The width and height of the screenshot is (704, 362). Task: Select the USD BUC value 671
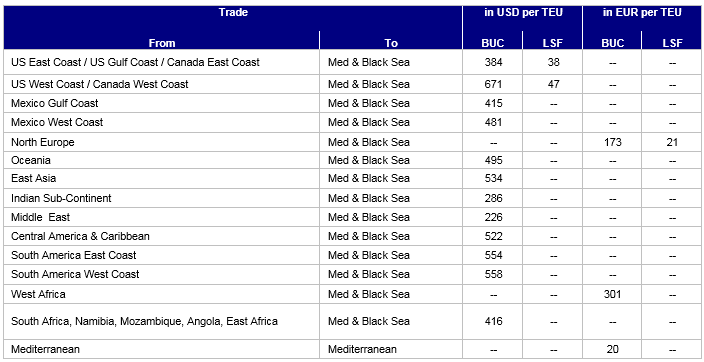493,84
